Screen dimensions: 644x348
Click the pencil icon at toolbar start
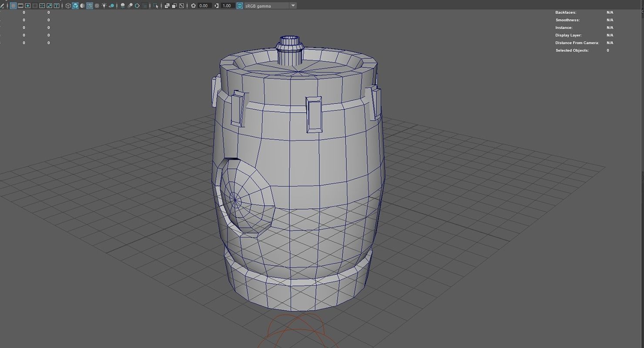tap(3, 6)
